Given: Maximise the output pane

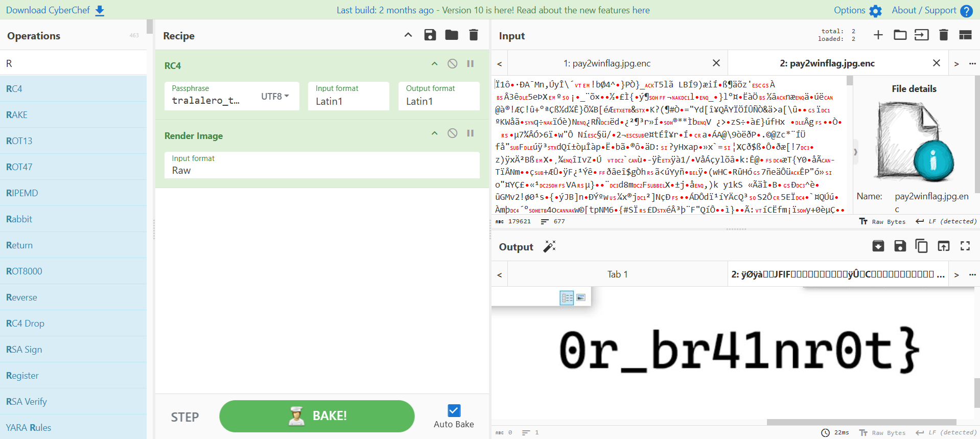Looking at the screenshot, I should point(965,246).
